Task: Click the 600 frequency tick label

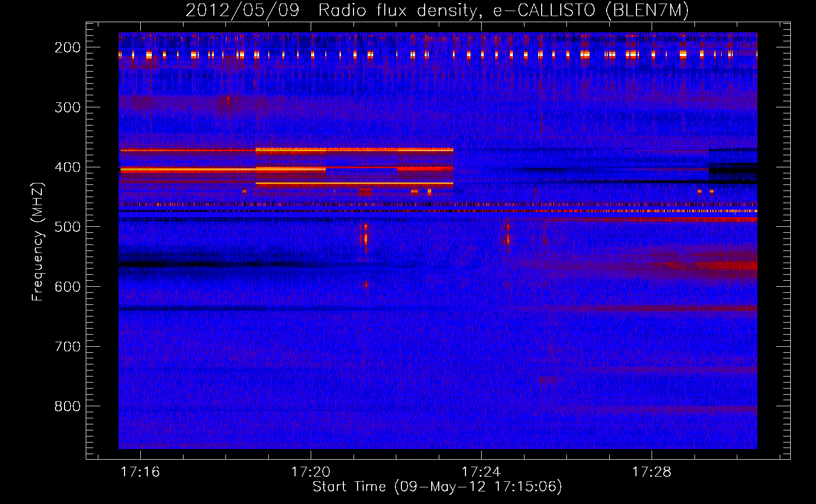Action: click(67, 287)
